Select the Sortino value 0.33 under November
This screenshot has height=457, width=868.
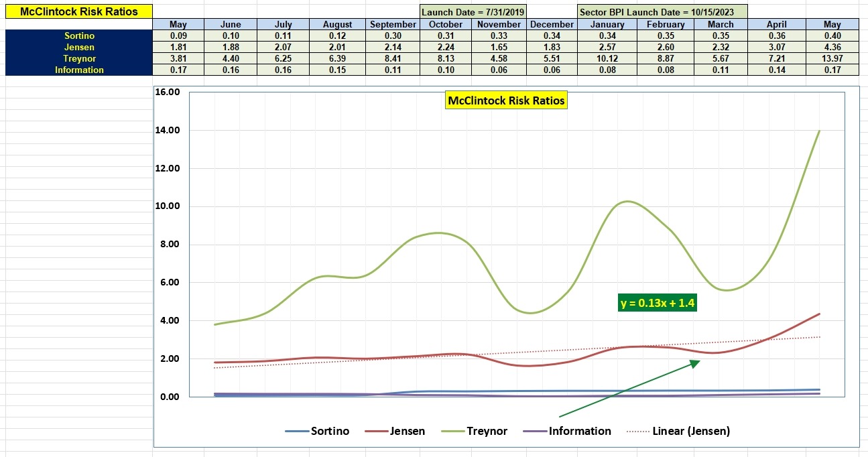[499, 36]
